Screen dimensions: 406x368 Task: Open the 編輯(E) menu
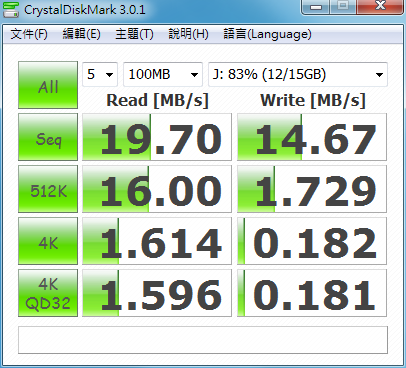coord(82,34)
